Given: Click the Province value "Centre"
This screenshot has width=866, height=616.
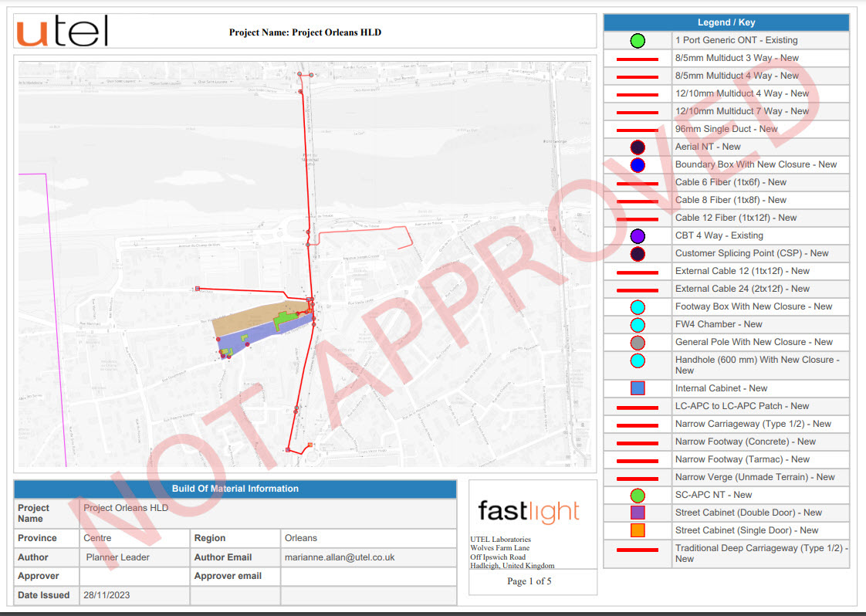Looking at the screenshot, I should click(97, 538).
